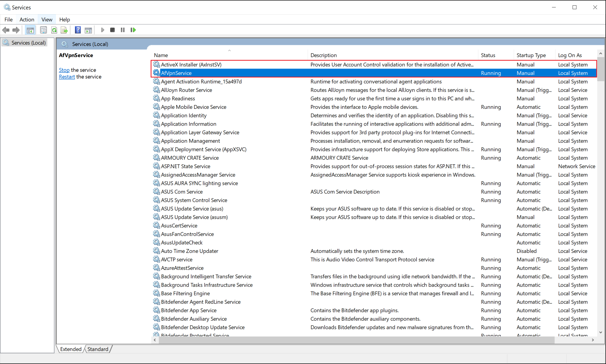Open the File menu

(8, 19)
